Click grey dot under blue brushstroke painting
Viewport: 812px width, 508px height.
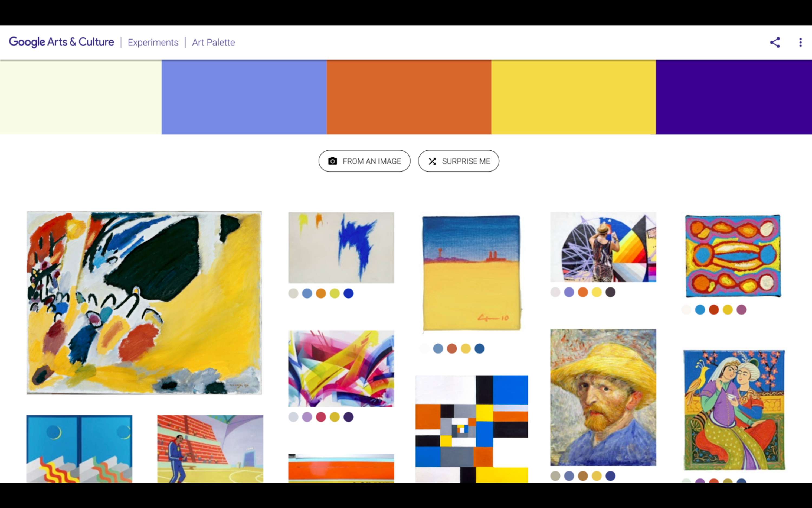(x=293, y=293)
